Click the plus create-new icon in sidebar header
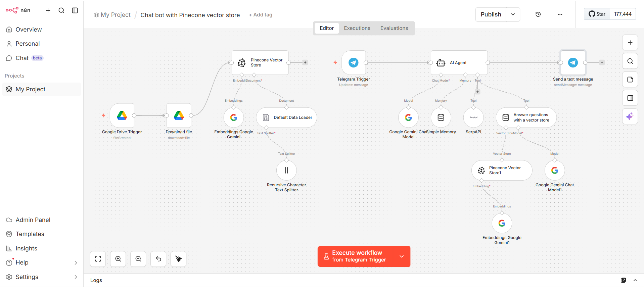644x287 pixels. point(48,10)
